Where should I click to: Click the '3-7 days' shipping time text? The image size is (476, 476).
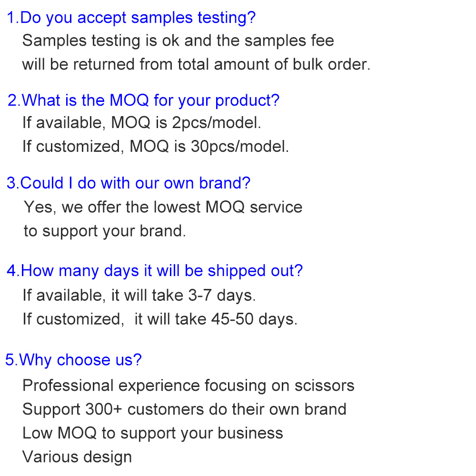pyautogui.click(x=222, y=295)
